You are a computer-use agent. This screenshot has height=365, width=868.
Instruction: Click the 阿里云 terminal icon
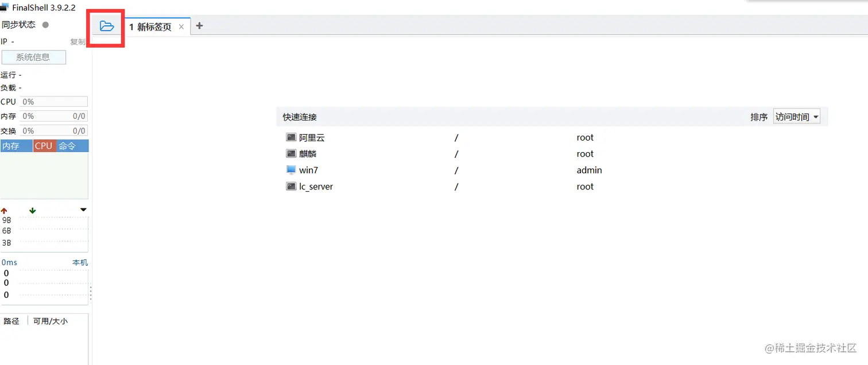291,138
